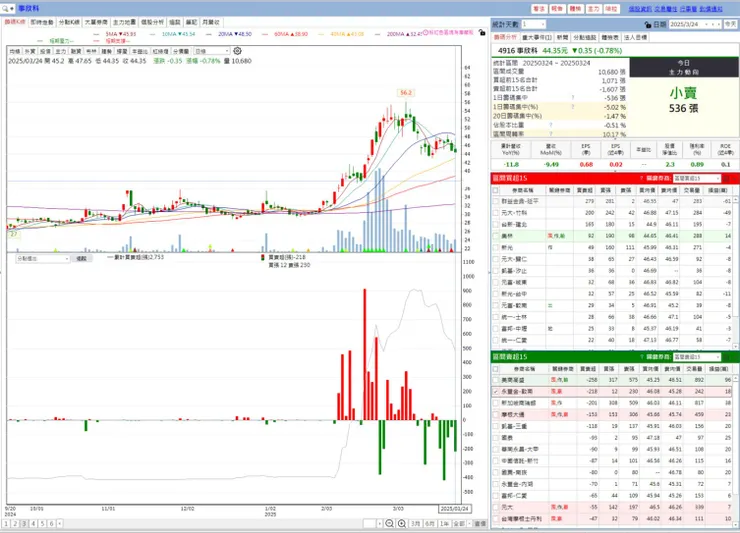Open the 交易屬性 link at top right
The width and height of the screenshot is (740, 533).
point(665,9)
